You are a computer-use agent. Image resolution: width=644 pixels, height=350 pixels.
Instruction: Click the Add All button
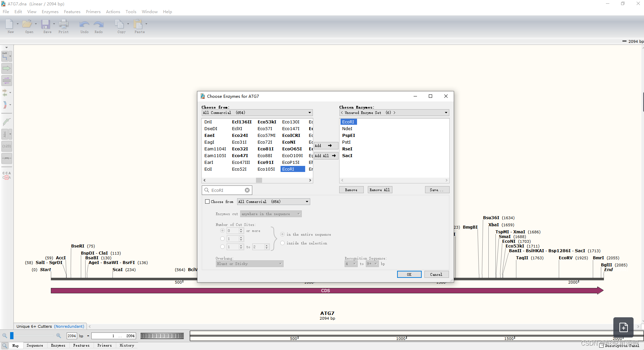[326, 156]
